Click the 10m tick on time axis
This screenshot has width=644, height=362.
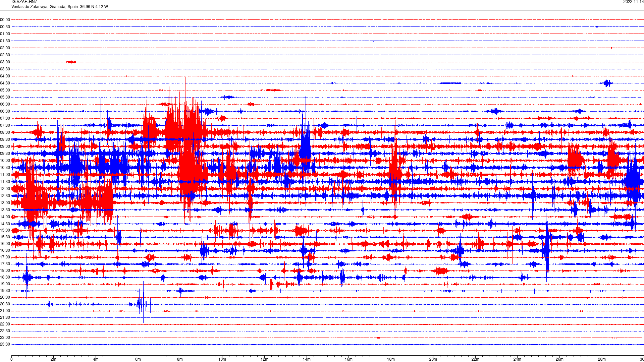coord(222,359)
